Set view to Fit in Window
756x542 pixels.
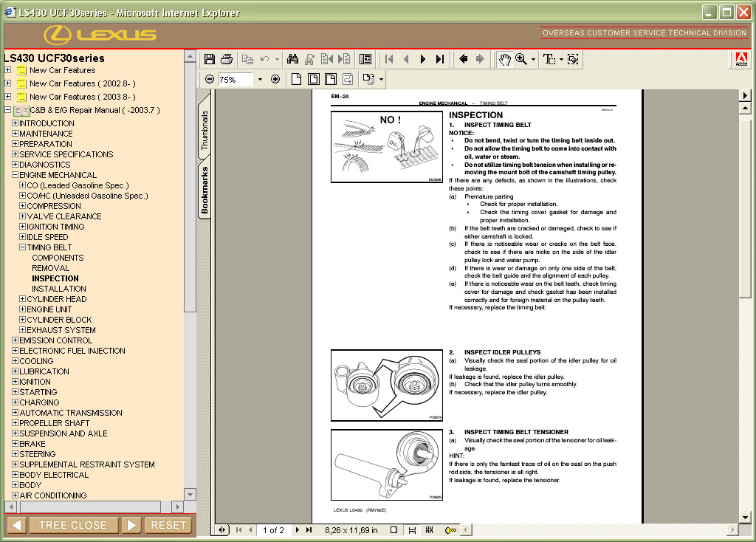(313, 79)
